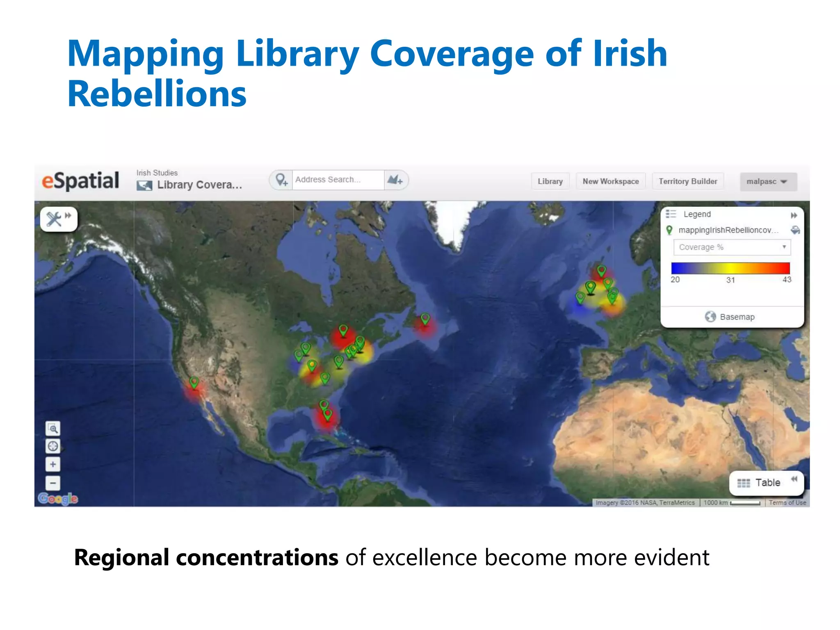Click the western Ireland map pin
This screenshot has height=630, width=840.
pos(580,298)
